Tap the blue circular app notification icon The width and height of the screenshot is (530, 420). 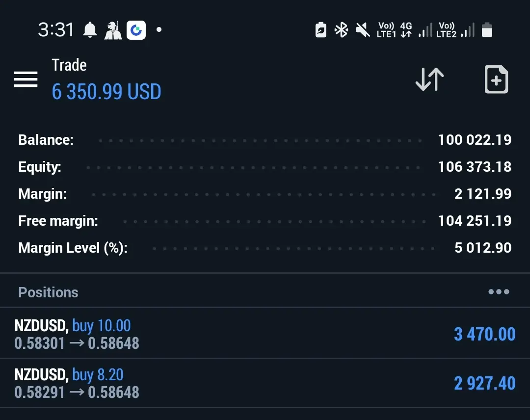tap(136, 30)
